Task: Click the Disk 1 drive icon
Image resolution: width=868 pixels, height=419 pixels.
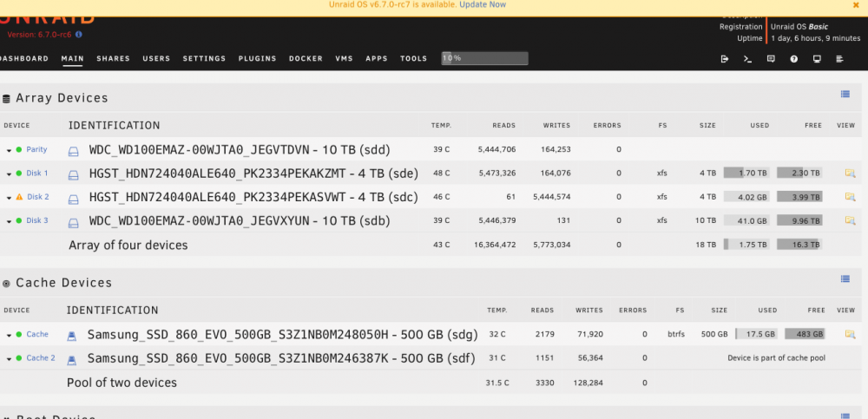Action: [73, 175]
